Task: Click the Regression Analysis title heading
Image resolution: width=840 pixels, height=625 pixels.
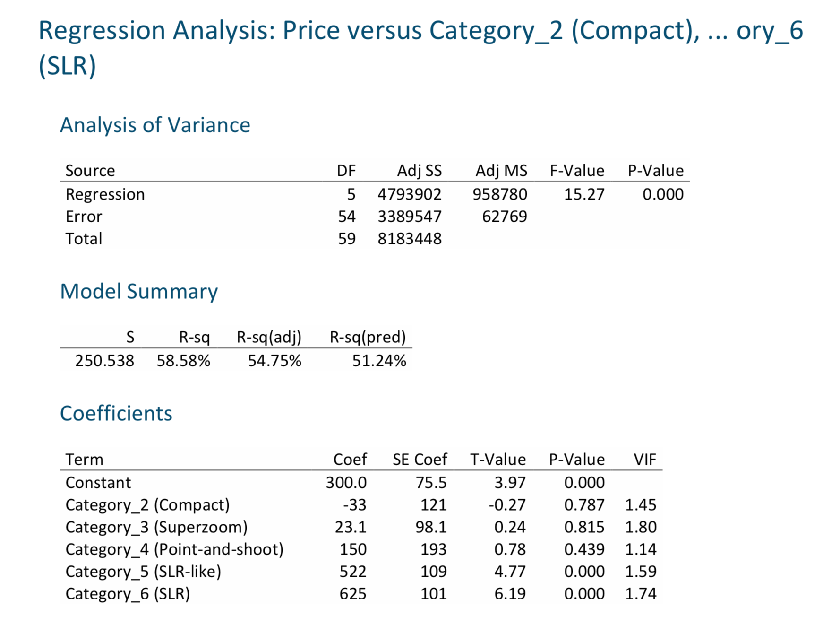Action: pyautogui.click(x=420, y=47)
